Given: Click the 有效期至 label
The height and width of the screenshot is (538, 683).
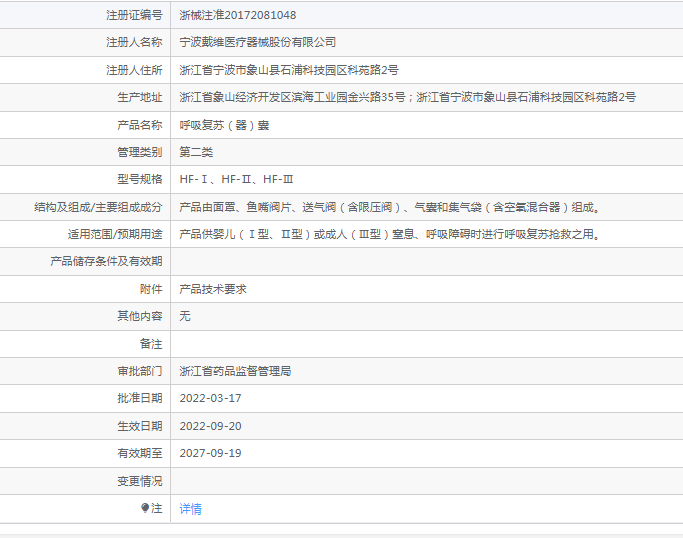Looking at the screenshot, I should click(140, 453).
